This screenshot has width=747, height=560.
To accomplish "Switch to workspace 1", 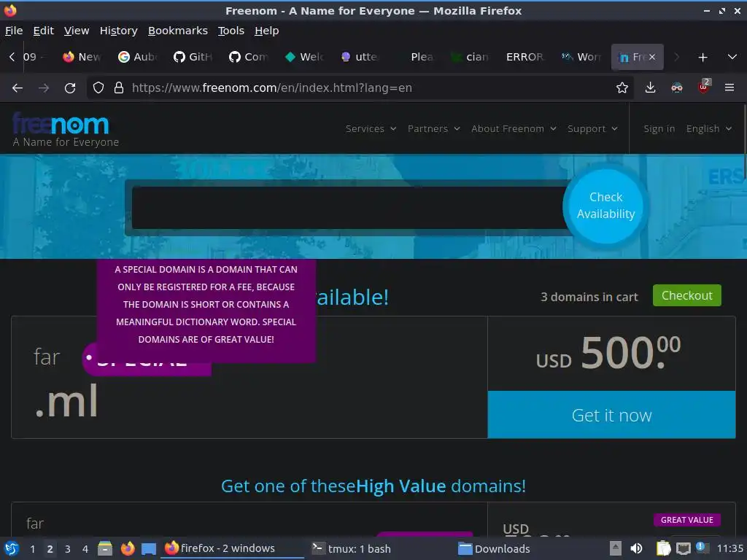I will point(32,549).
